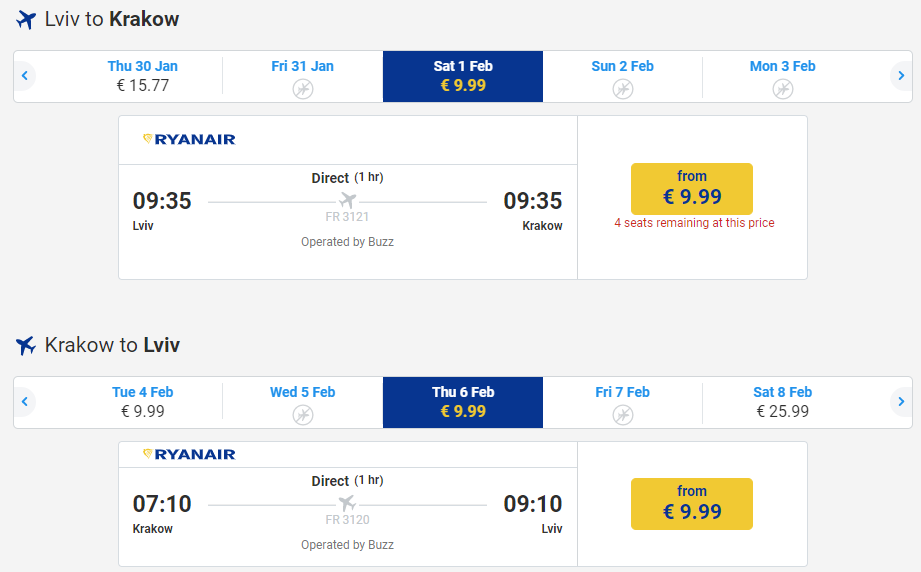Select the Sat 1 Feb outbound date tab

point(463,76)
